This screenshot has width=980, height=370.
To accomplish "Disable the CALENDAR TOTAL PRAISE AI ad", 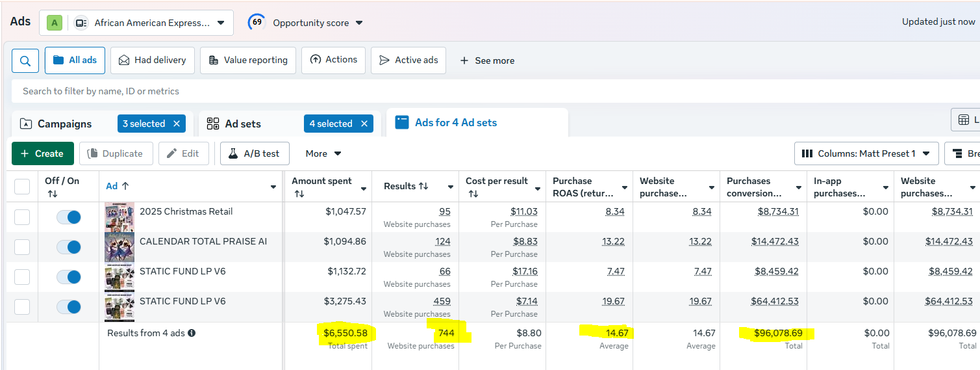I will 68,247.
